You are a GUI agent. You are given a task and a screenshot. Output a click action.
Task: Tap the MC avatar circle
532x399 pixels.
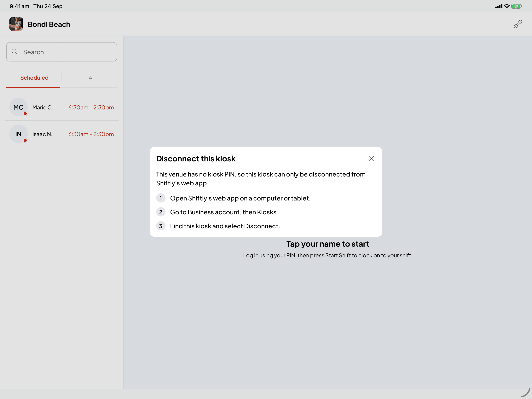19,107
